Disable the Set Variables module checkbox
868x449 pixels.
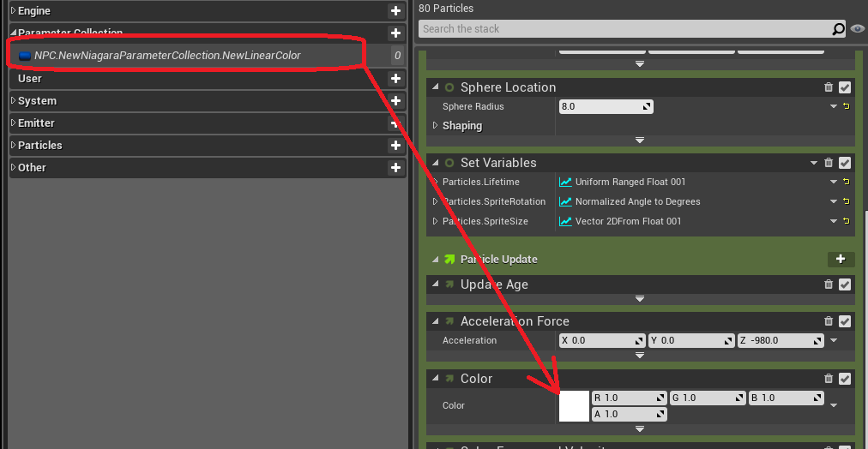click(845, 163)
